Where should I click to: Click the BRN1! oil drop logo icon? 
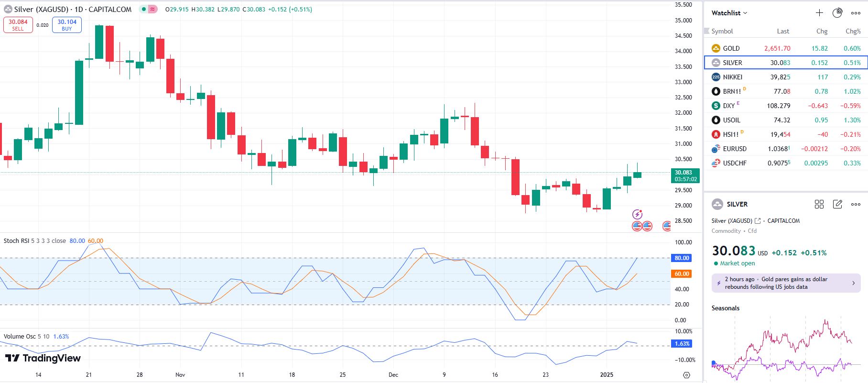716,91
